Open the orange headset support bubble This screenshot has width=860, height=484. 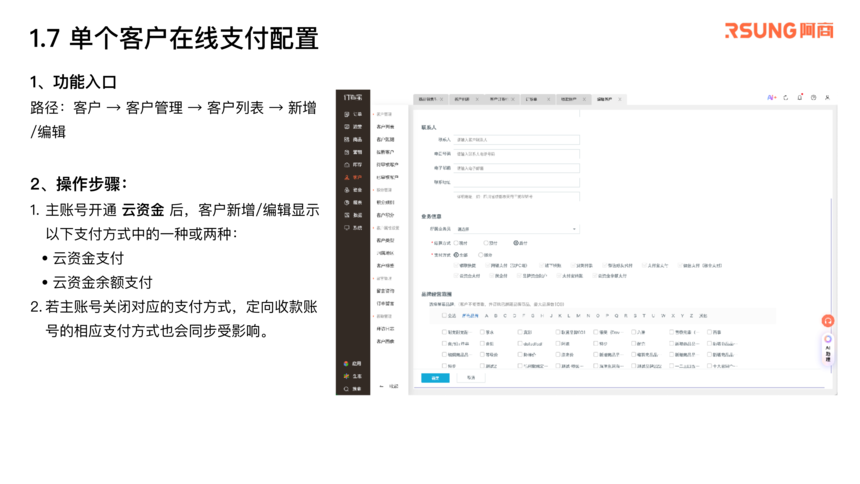828,320
